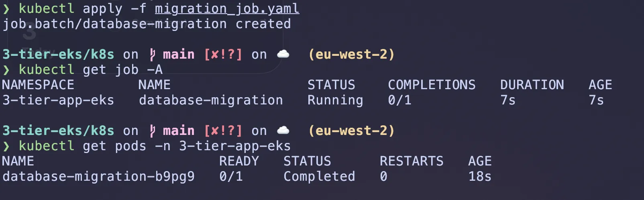Viewport: 644px width, 200px height.
Task: Click the job.batch/database-migration created output line
Action: pos(147,24)
